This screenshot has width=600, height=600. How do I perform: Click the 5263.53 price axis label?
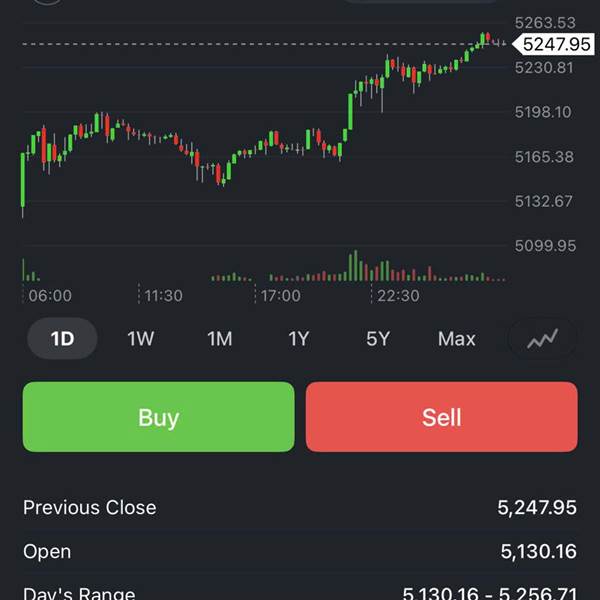tap(545, 23)
